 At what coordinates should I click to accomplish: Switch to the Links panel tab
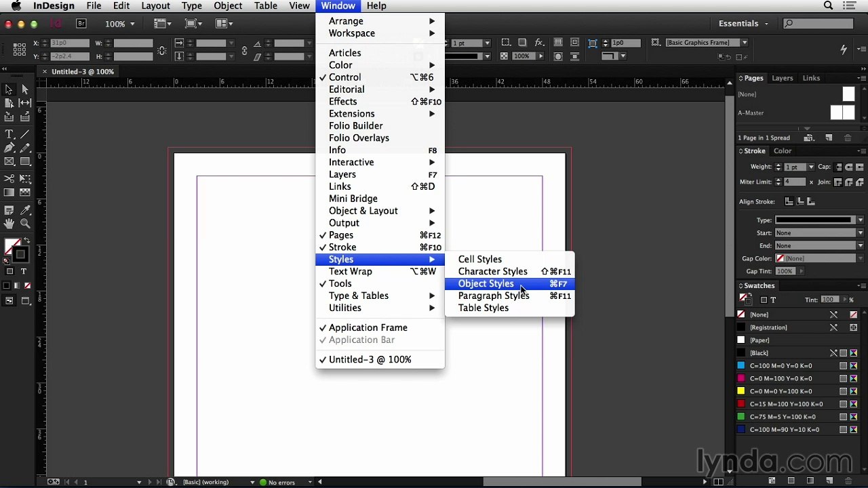tap(811, 78)
